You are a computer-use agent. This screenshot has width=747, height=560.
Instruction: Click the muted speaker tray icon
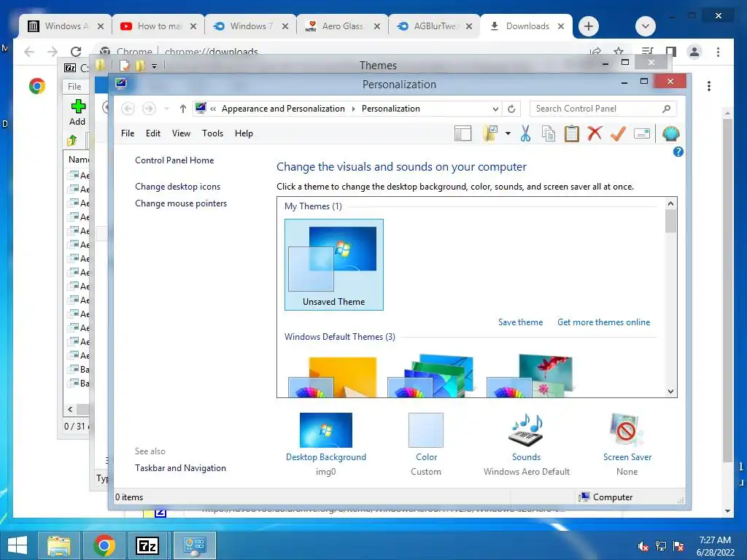tap(643, 547)
